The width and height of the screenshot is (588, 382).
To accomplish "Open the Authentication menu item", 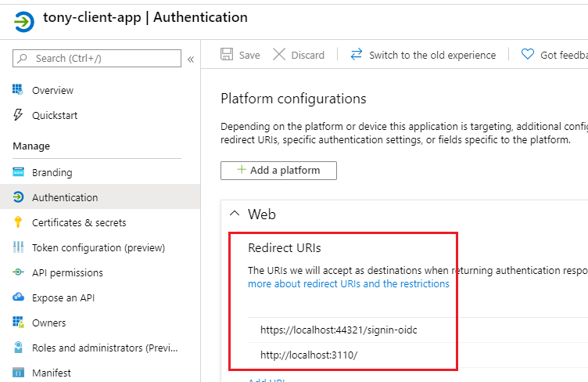I will [65, 197].
